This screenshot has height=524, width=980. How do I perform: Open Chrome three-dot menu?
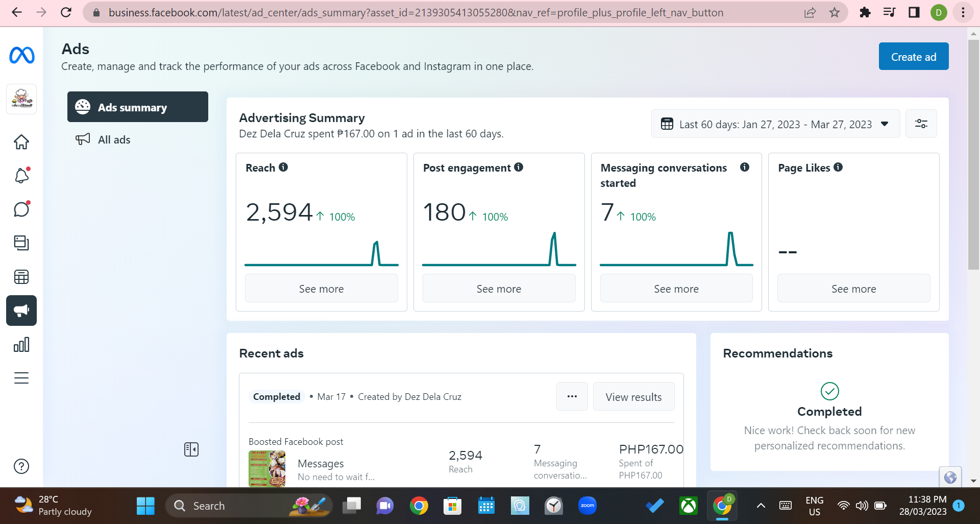(x=963, y=12)
